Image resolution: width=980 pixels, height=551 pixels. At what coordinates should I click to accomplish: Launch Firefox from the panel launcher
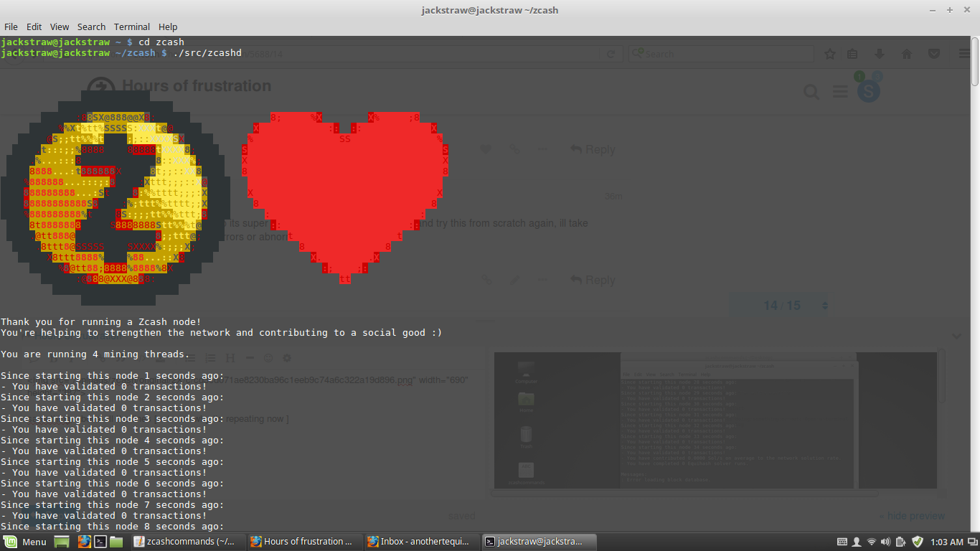click(84, 542)
